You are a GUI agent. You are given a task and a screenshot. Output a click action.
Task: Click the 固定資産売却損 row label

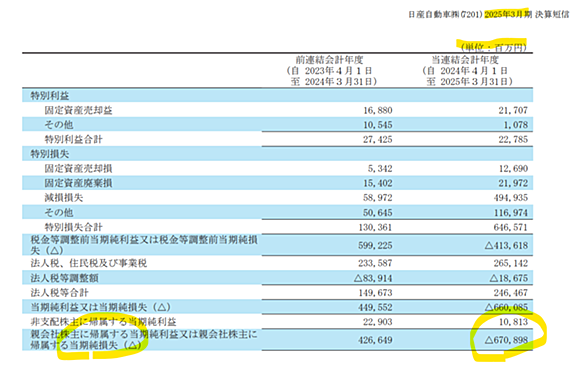tap(78, 169)
